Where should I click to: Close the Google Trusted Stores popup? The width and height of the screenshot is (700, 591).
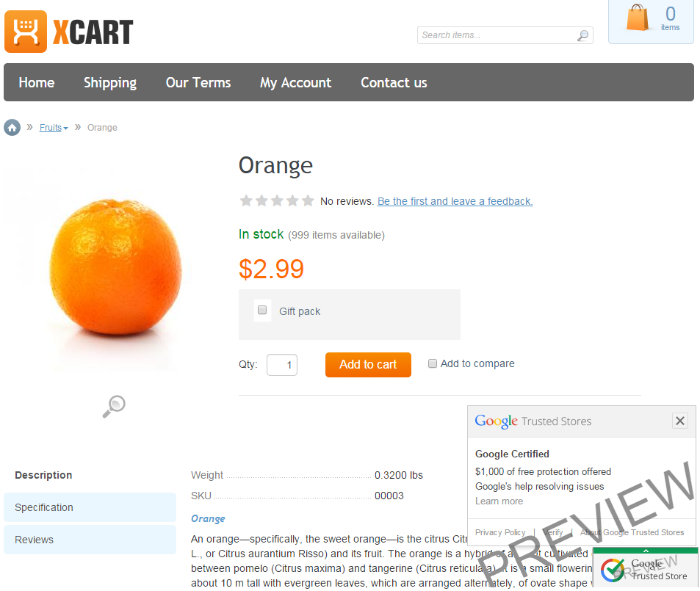680,421
